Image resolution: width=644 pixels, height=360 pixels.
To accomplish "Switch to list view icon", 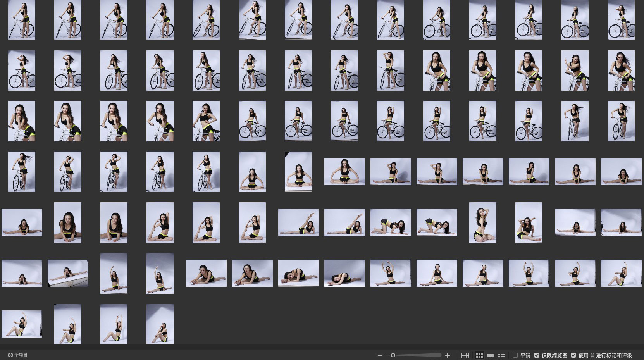I will (501, 355).
